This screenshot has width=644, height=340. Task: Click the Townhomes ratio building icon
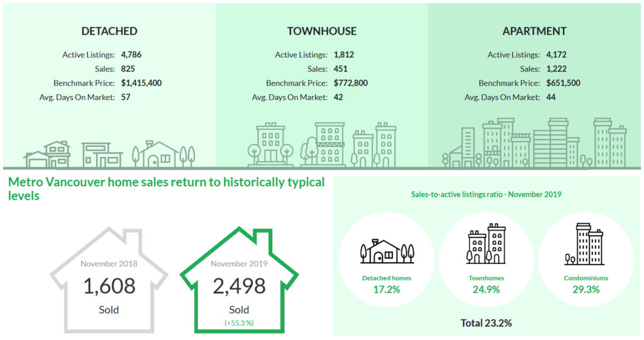coord(486,244)
